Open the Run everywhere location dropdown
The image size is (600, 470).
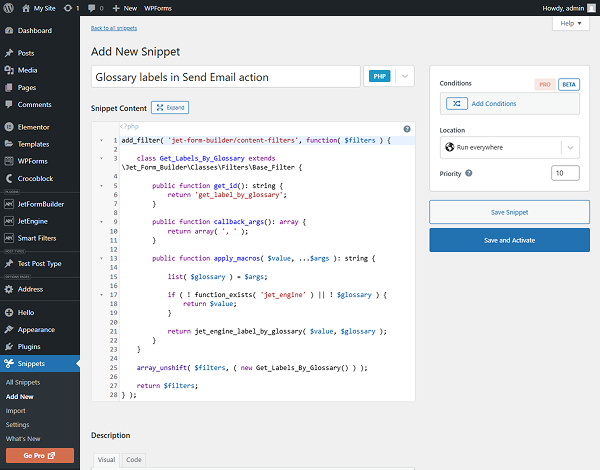[x=510, y=147]
